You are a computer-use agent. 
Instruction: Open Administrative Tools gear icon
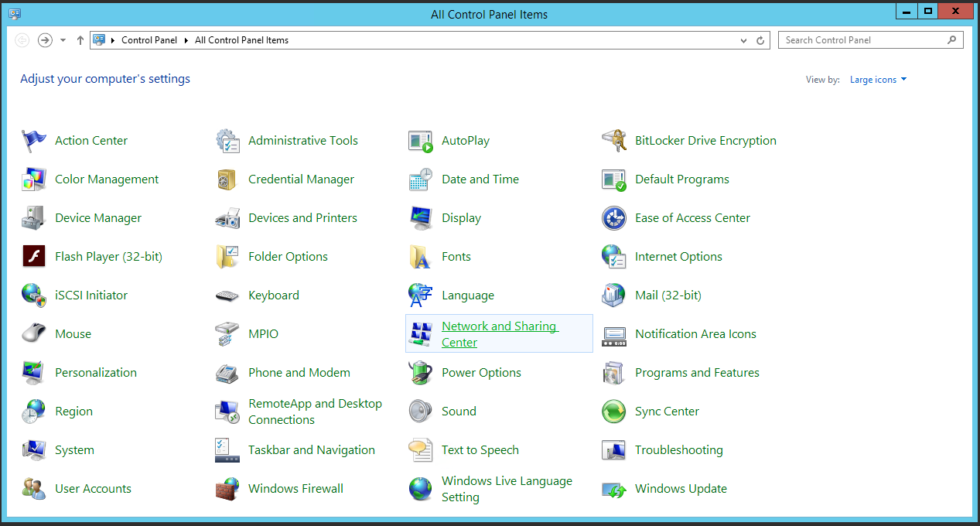click(227, 141)
